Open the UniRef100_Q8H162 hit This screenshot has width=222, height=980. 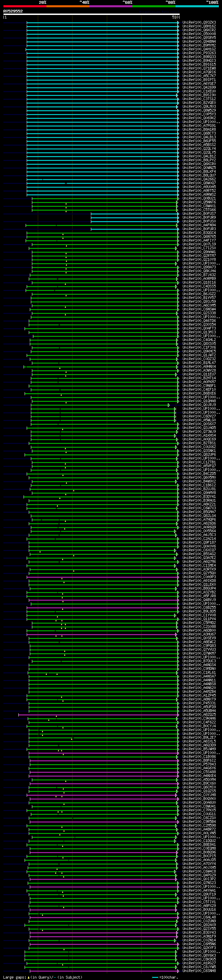199,26
